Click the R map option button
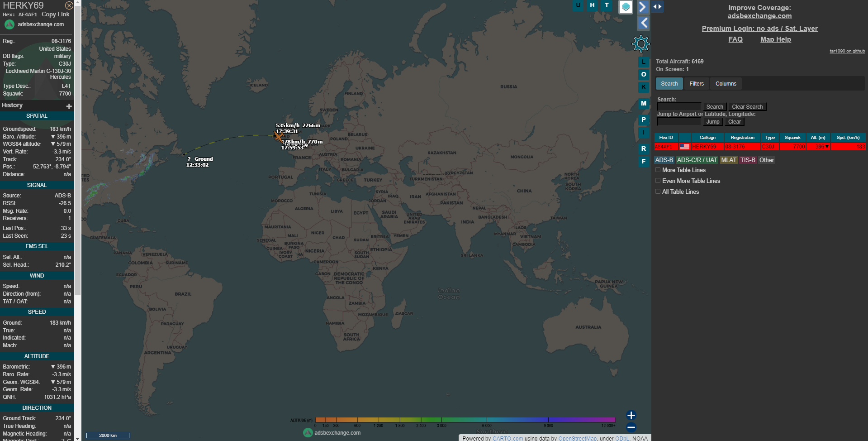 pyautogui.click(x=644, y=149)
